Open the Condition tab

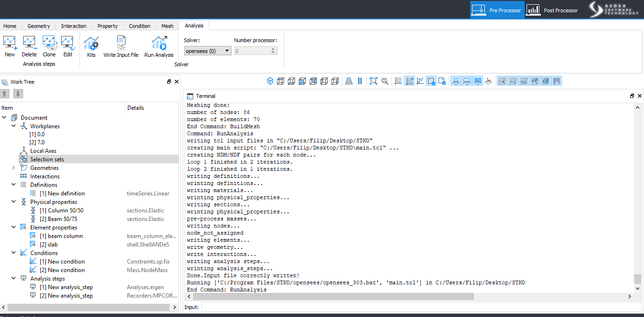tap(140, 26)
